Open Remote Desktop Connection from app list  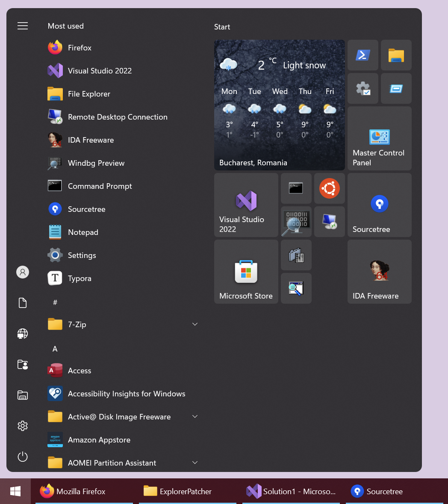[x=123, y=117]
